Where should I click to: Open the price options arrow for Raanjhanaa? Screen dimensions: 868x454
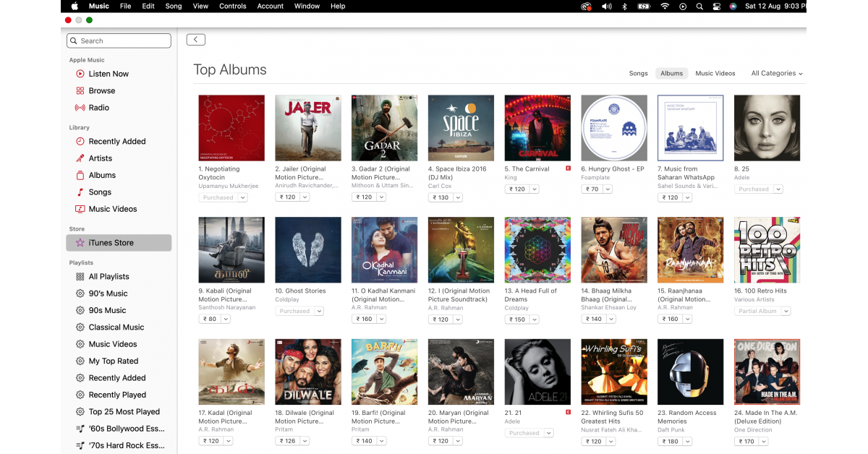(x=688, y=319)
